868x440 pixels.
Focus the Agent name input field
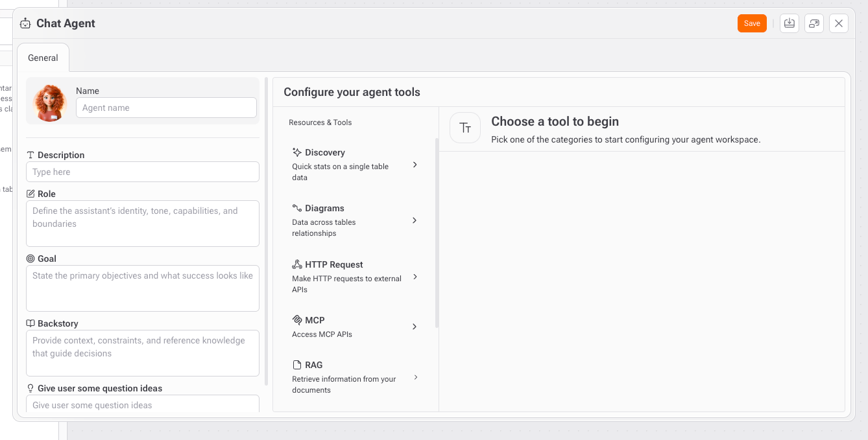coord(166,108)
